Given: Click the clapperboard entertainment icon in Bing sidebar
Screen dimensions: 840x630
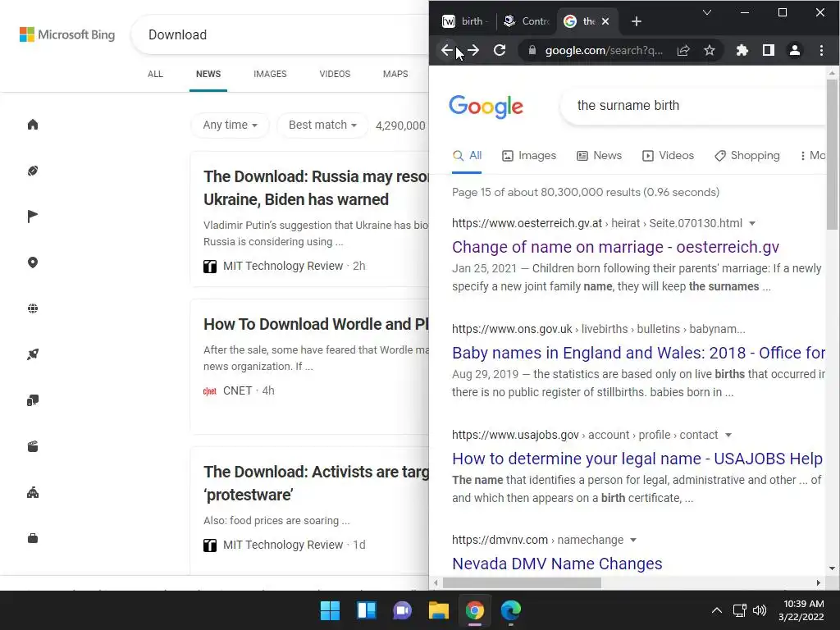Looking at the screenshot, I should (x=33, y=446).
